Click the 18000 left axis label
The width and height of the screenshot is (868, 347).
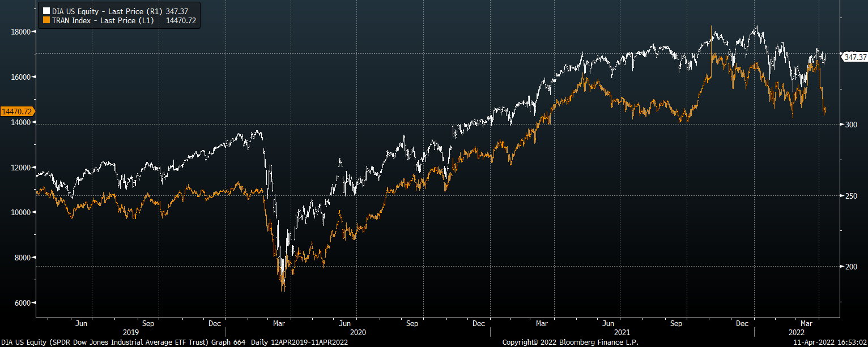20,32
